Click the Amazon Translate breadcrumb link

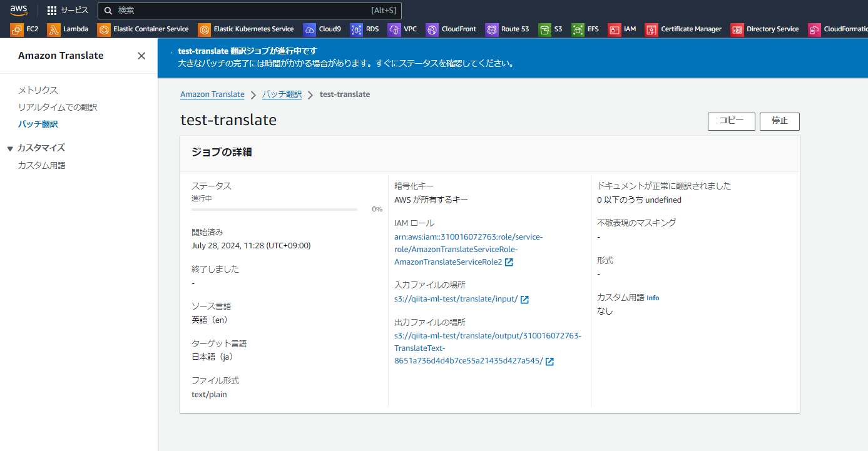(x=212, y=94)
